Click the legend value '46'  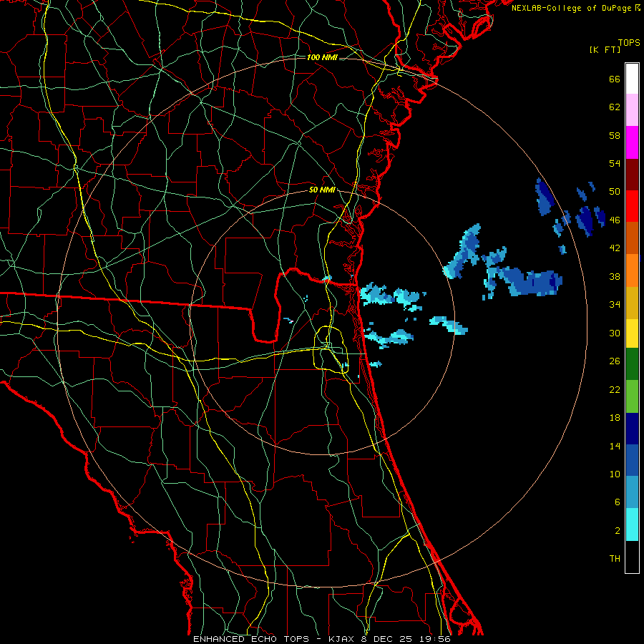(615, 220)
